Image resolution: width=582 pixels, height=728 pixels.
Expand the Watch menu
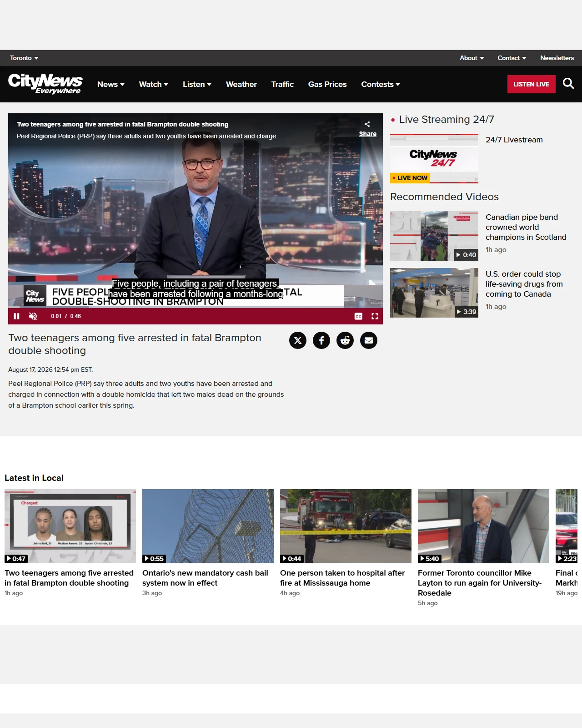tap(153, 84)
